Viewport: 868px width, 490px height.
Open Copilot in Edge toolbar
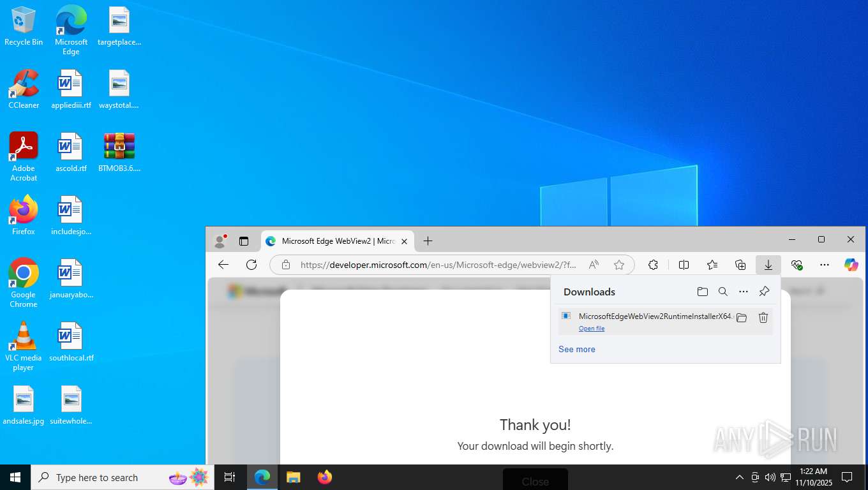pyautogui.click(x=851, y=265)
